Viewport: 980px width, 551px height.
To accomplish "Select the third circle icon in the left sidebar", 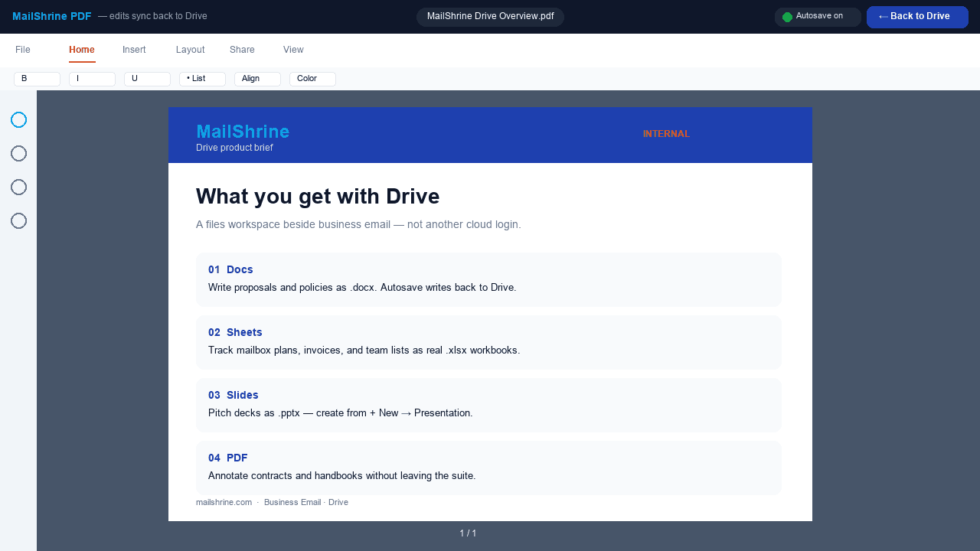I will tap(19, 187).
